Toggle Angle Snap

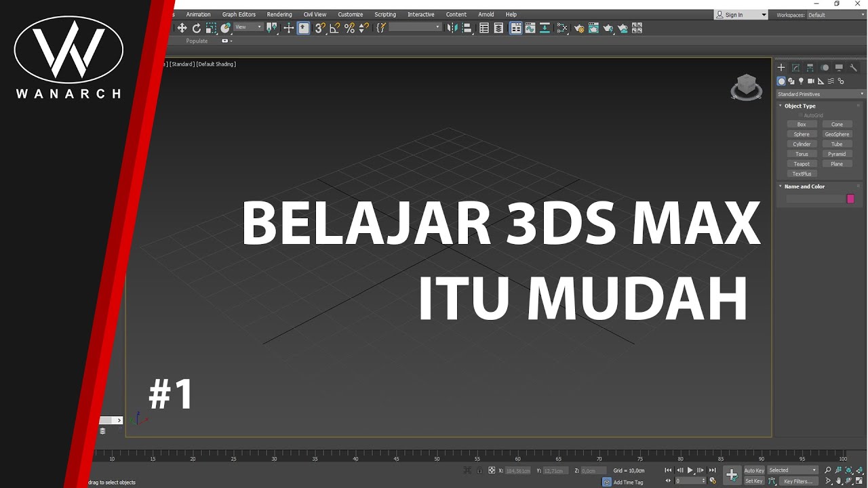335,28
